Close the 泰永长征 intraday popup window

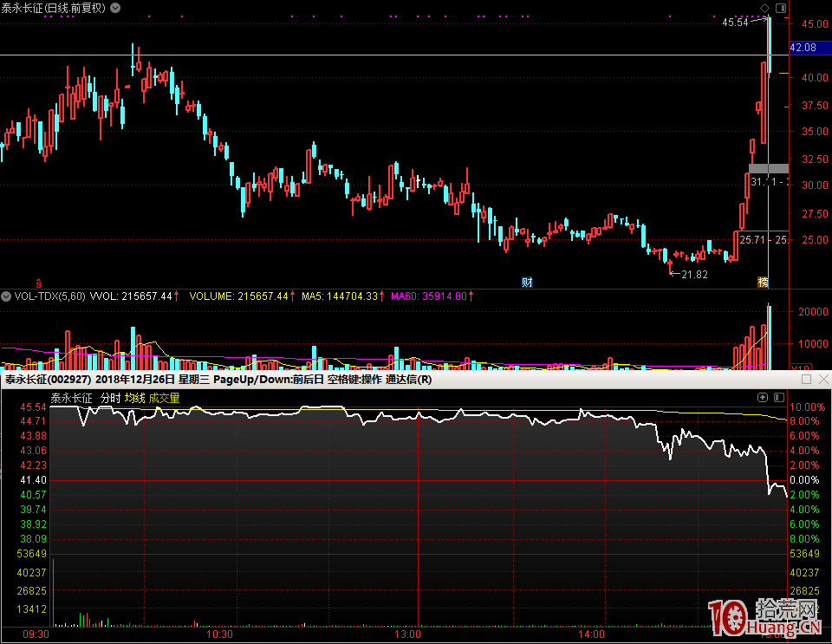click(822, 380)
